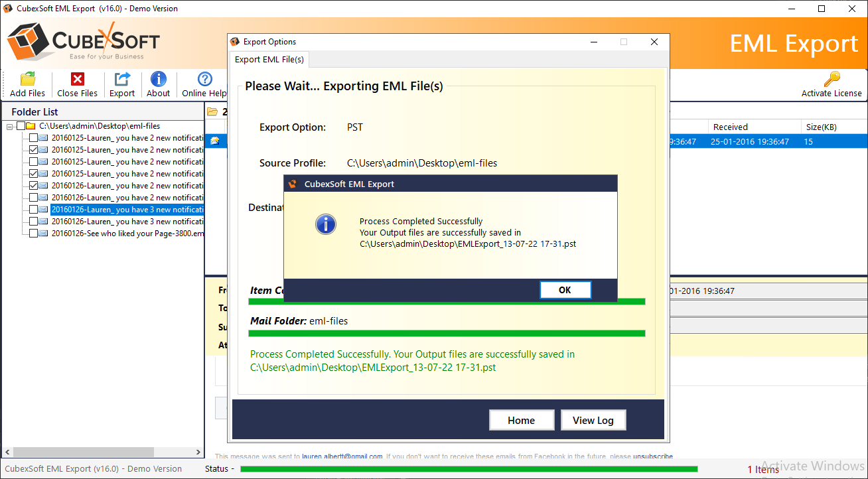Click the yellow folder icon of eml-files root
This screenshot has width=868, height=479.
click(x=31, y=126)
